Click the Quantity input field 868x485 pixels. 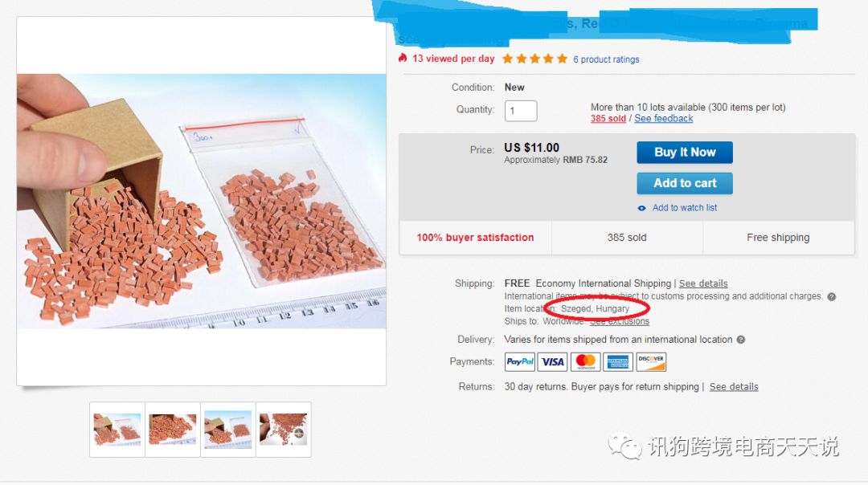coord(521,111)
